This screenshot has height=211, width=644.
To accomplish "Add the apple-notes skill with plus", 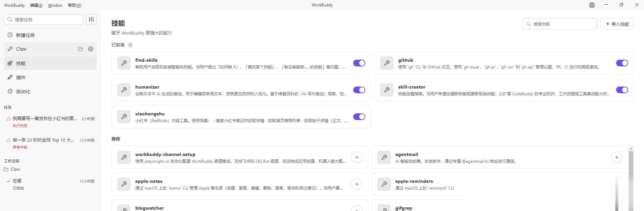I will coord(357,184).
